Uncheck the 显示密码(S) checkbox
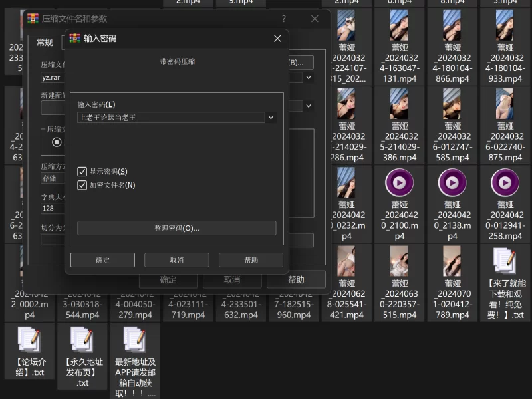Screen dimensions: 532x399 [82, 172]
